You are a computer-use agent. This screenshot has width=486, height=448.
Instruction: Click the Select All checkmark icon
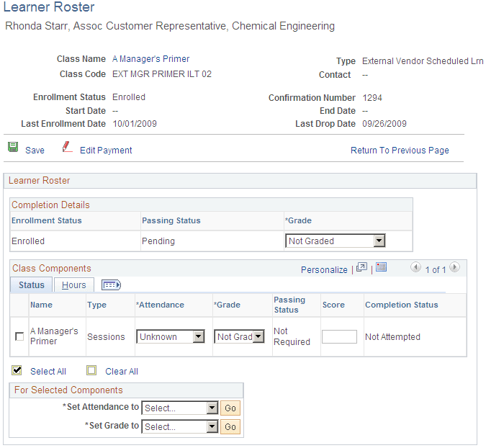(17, 370)
